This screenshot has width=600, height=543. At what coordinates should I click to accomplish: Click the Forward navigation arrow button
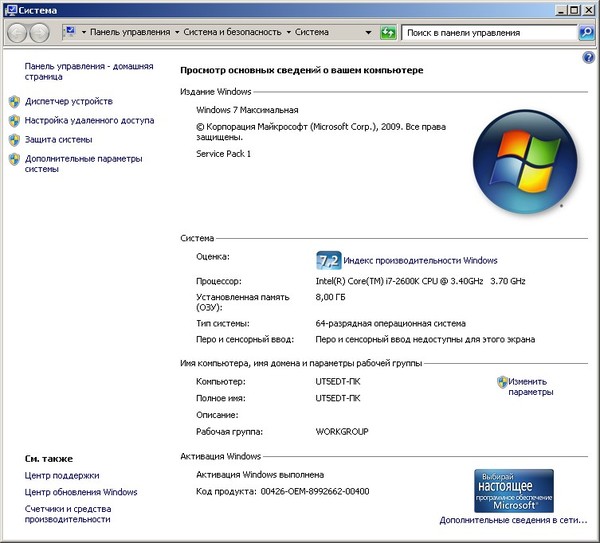(40, 33)
